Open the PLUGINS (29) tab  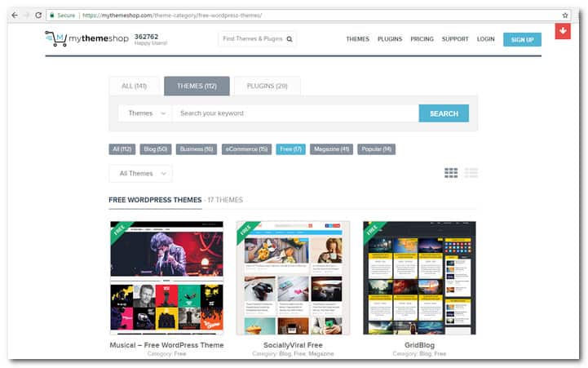(x=267, y=86)
